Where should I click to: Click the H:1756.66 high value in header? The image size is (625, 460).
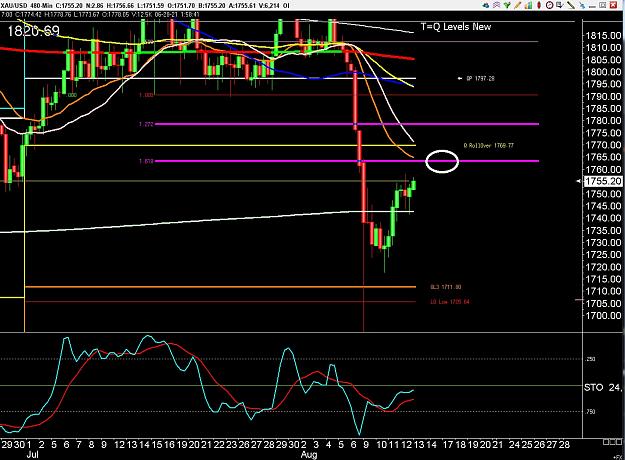pyautogui.click(x=119, y=6)
